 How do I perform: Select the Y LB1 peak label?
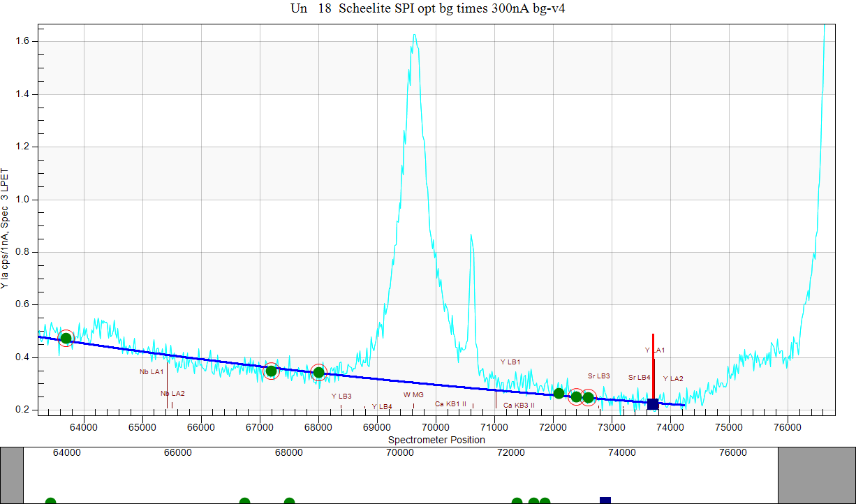coord(510,362)
